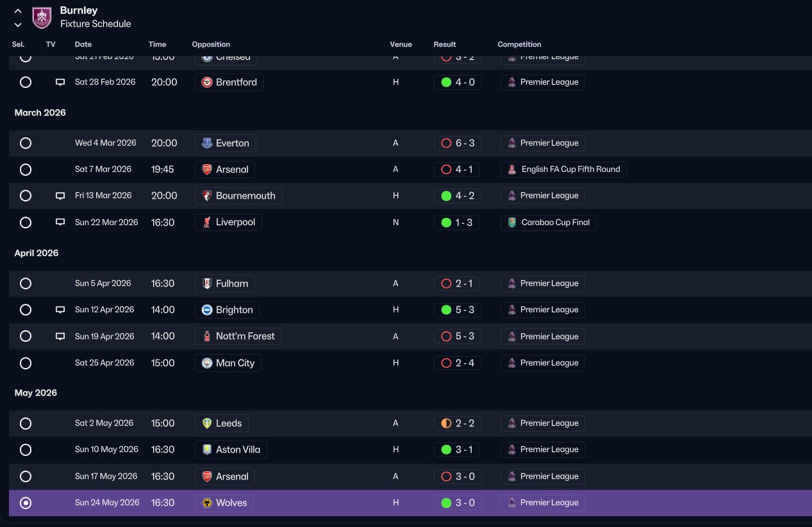
Task: Click the down chevron beside Fixture Schedule
Action: coord(18,25)
